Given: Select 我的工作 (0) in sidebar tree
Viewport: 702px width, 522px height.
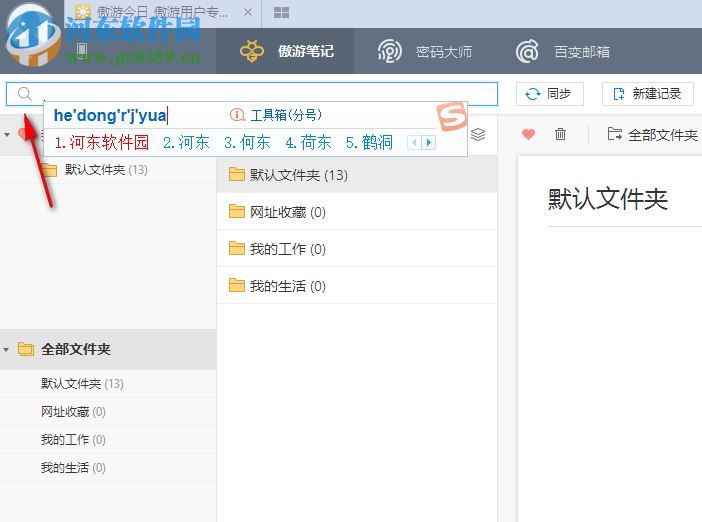Looking at the screenshot, I should pyautogui.click(x=108, y=440).
